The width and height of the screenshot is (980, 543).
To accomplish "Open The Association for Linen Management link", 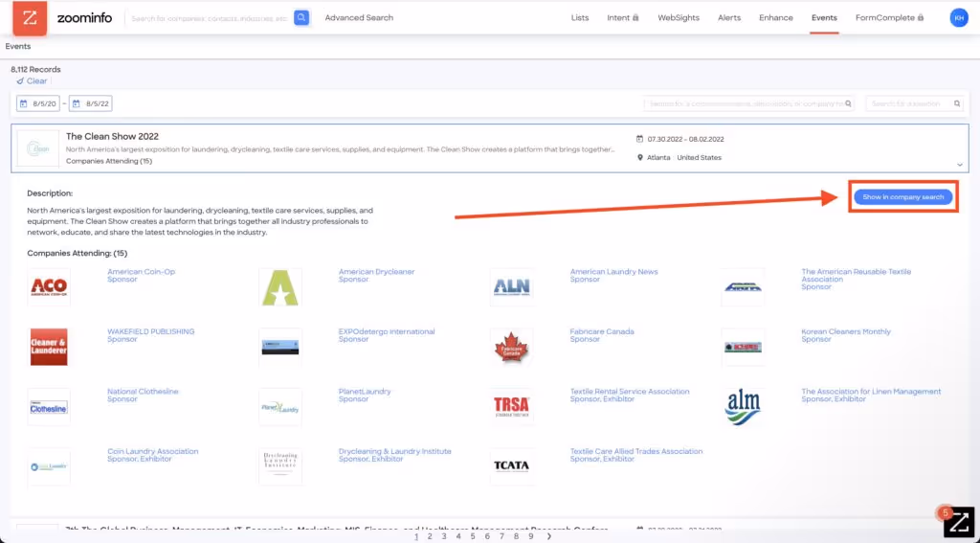I will 871,392.
